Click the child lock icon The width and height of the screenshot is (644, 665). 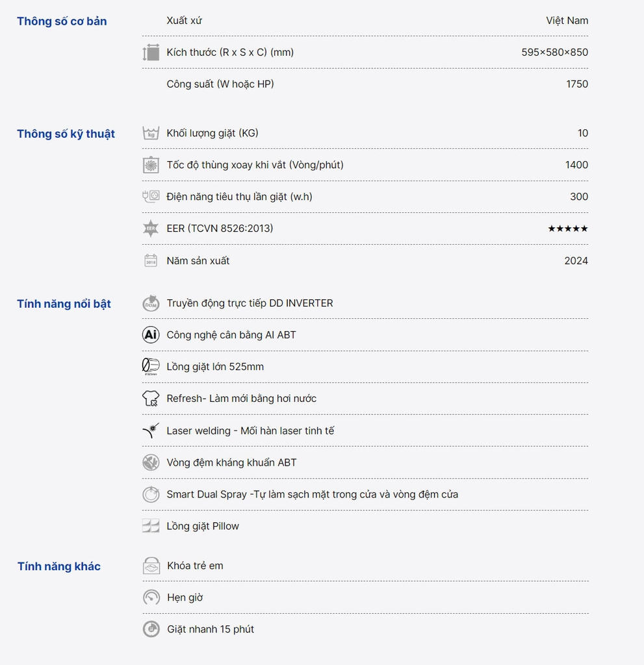151,566
